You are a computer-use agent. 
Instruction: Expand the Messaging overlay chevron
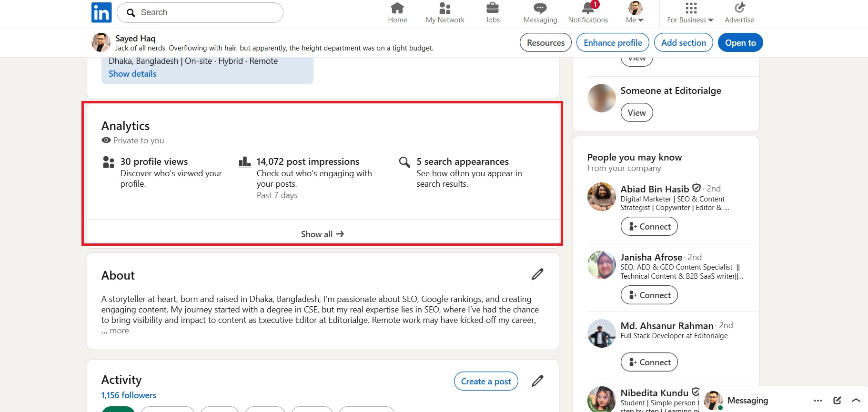click(x=856, y=401)
